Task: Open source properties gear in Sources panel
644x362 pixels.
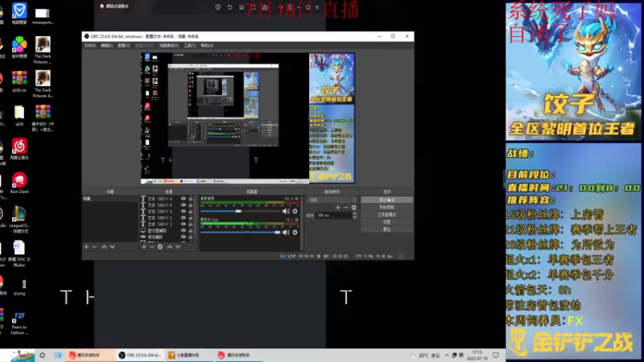Action: (x=160, y=247)
